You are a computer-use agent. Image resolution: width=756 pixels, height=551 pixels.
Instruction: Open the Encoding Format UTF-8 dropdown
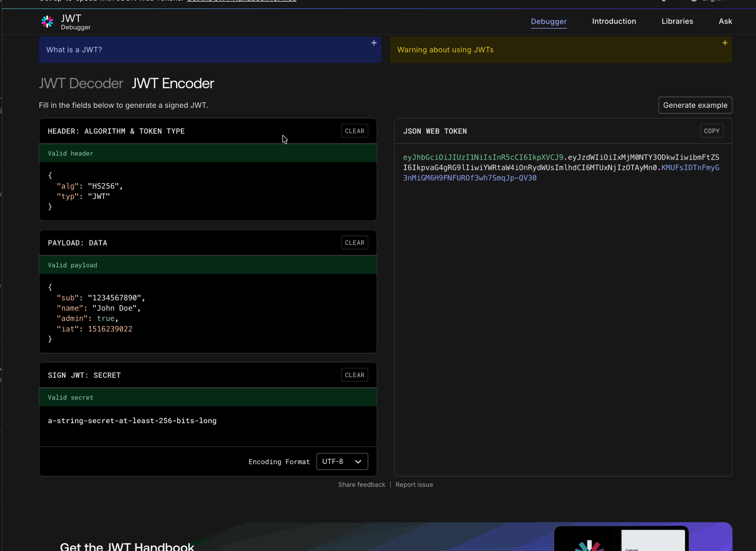tap(342, 461)
